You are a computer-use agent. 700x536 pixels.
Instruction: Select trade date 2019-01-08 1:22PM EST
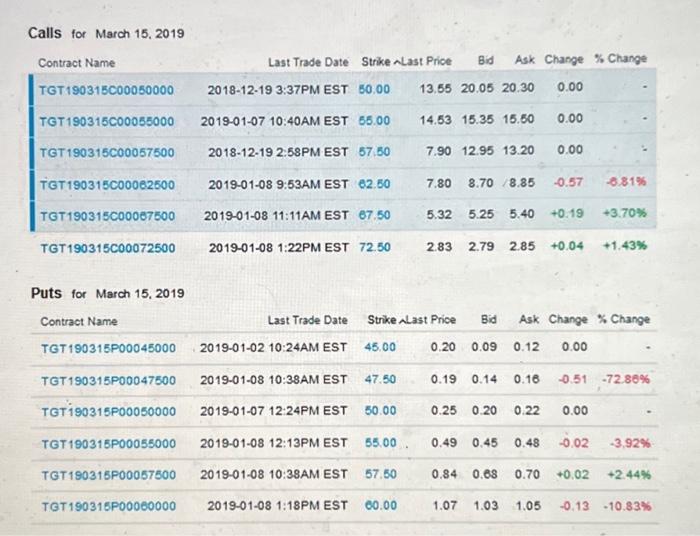coord(279,247)
